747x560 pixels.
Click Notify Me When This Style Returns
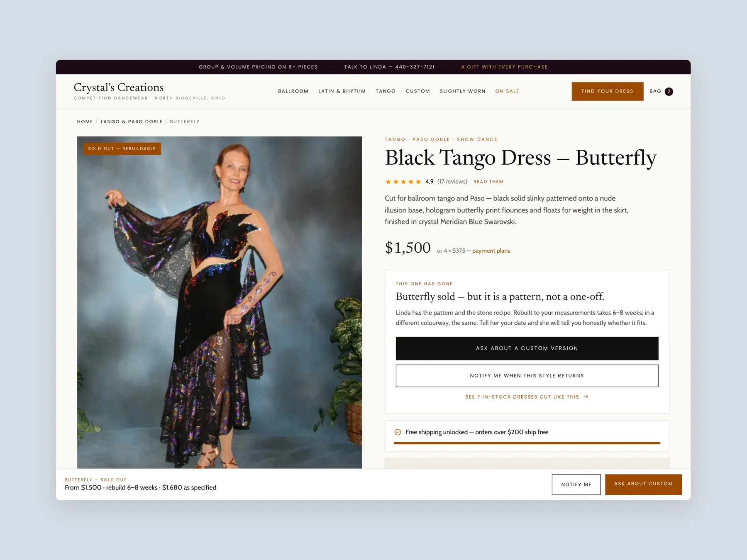coord(527,376)
